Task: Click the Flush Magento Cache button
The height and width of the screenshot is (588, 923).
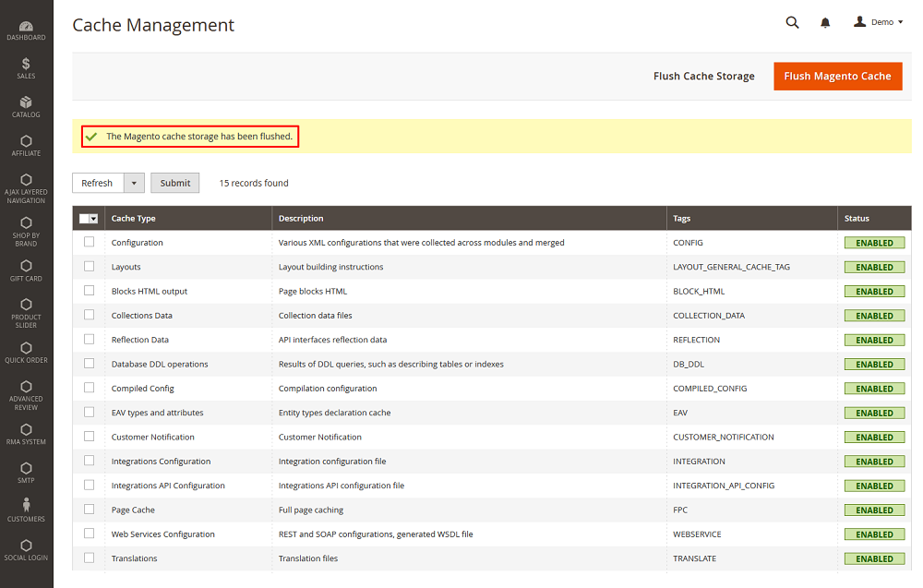Action: [837, 76]
